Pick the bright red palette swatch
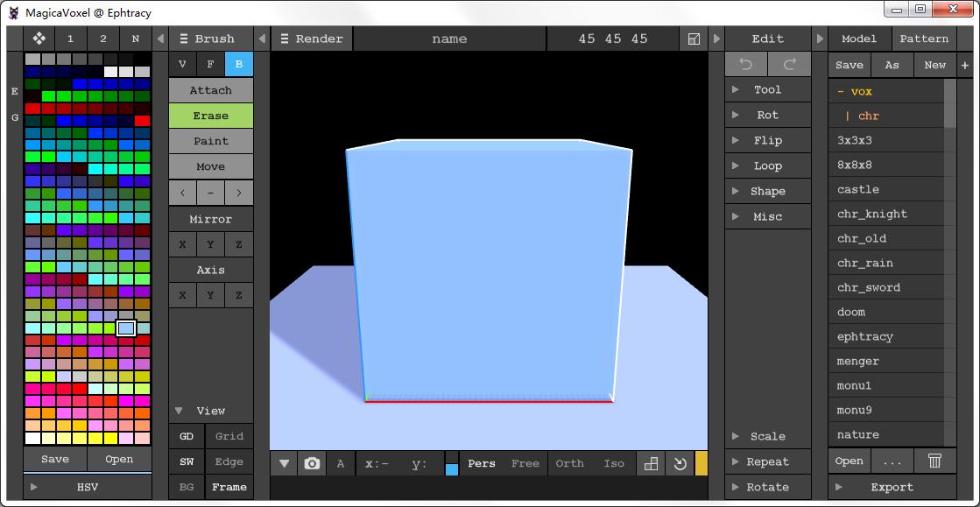Image resolution: width=980 pixels, height=507 pixels. [x=142, y=121]
